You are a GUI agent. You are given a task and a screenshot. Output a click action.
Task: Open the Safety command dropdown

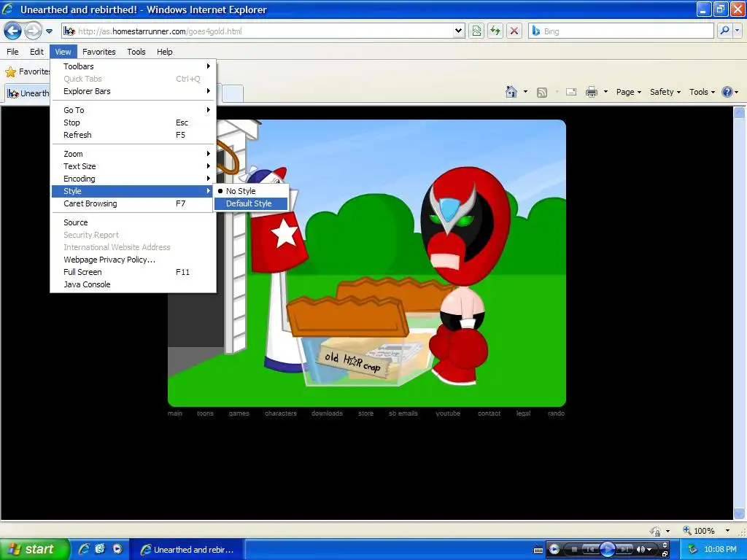665,92
